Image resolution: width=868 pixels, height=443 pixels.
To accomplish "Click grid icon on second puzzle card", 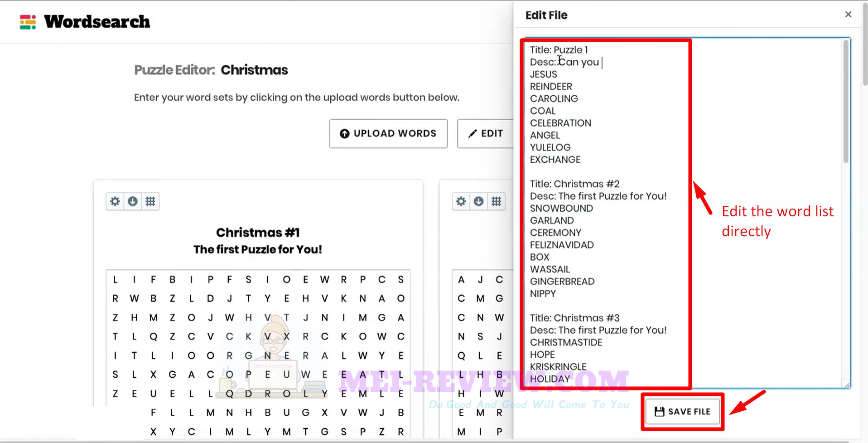I will pos(497,201).
